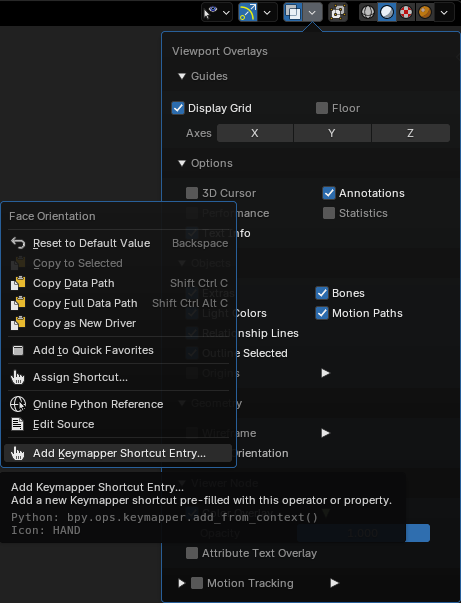Expand the Motion Tracking panel triangle
The height and width of the screenshot is (603, 461).
[x=181, y=583]
